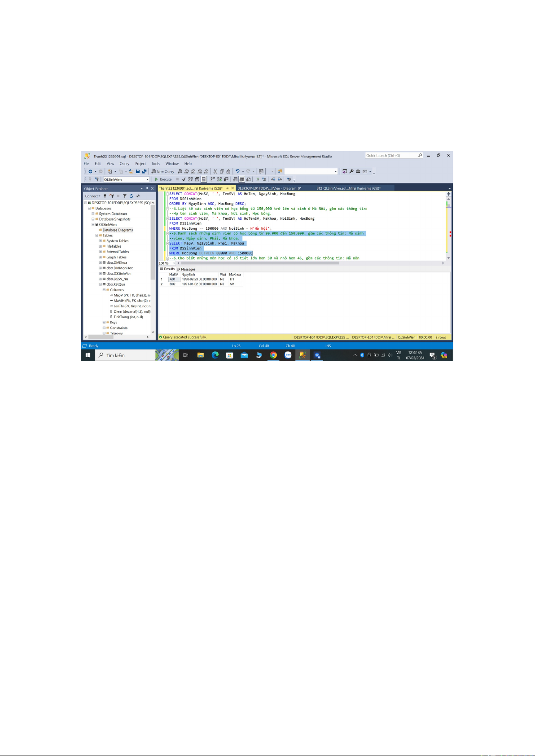Viewport: 535px width, 756px height.
Task: Open a New Query window
Action: 162,171
